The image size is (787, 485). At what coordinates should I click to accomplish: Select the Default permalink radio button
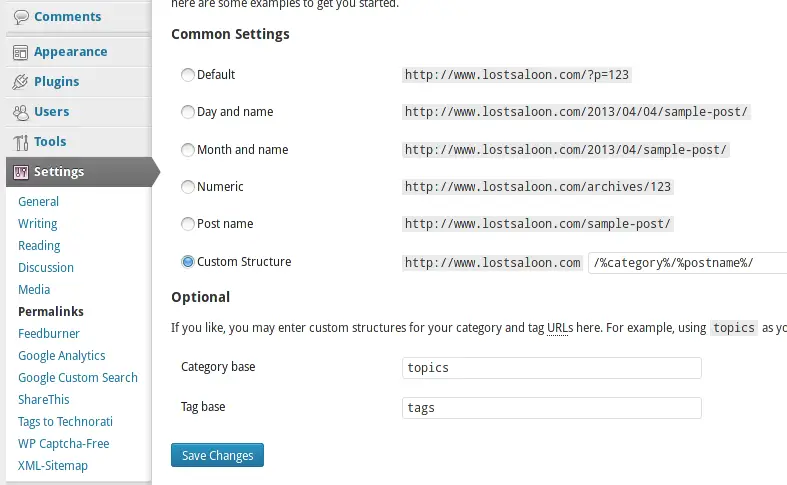[x=188, y=75]
